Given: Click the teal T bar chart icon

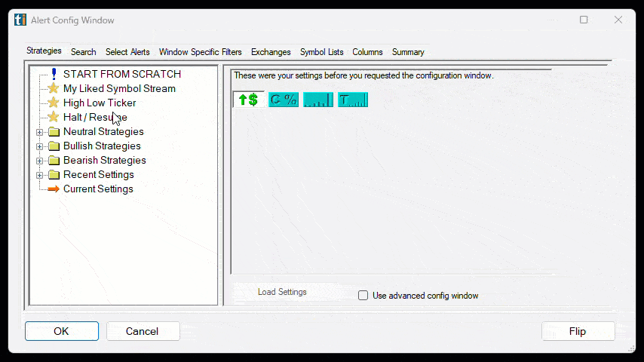Looking at the screenshot, I should tap(353, 100).
